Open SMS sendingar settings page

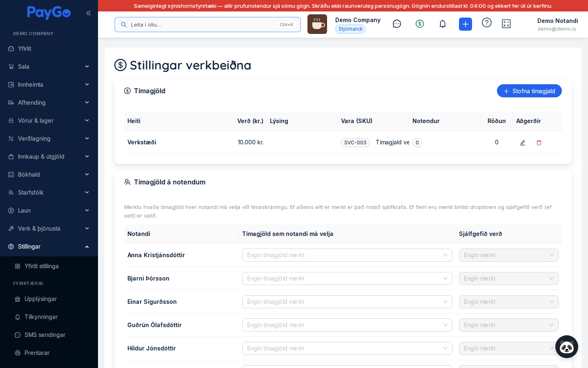[49, 335]
